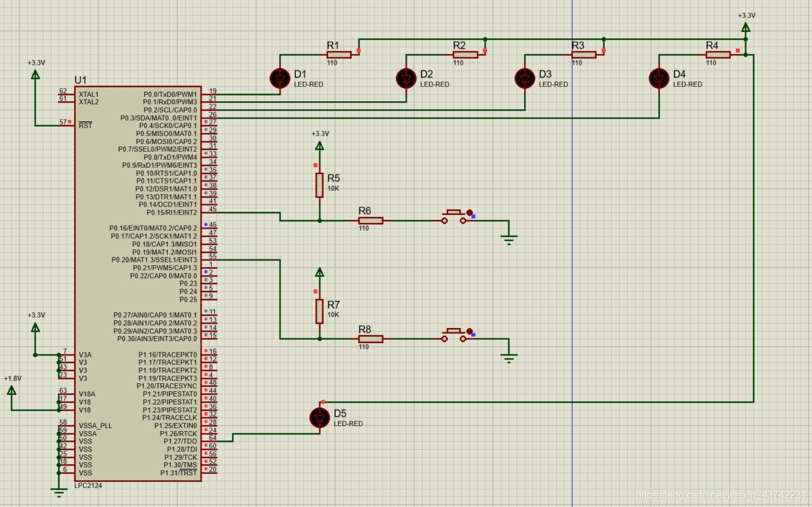Select LED D5 symbol near P1.27/TDO

pyautogui.click(x=320, y=418)
